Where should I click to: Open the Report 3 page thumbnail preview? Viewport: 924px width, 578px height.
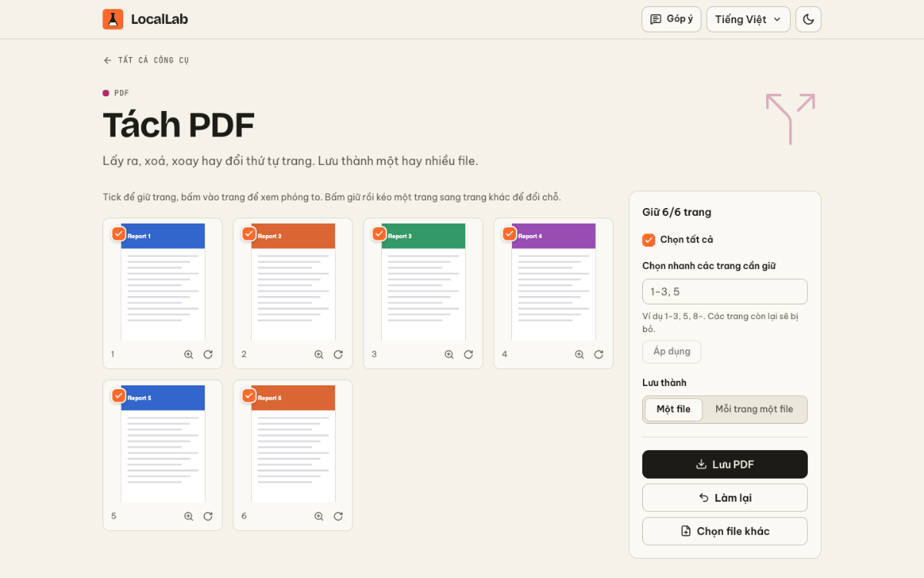pyautogui.click(x=423, y=282)
